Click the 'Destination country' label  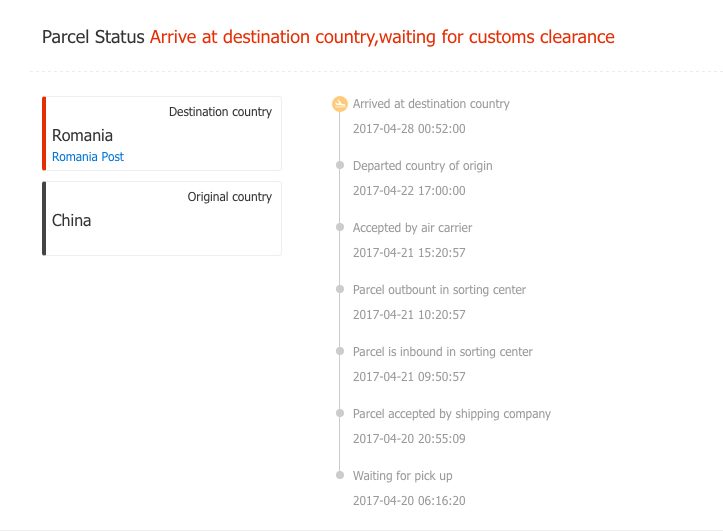(x=220, y=112)
